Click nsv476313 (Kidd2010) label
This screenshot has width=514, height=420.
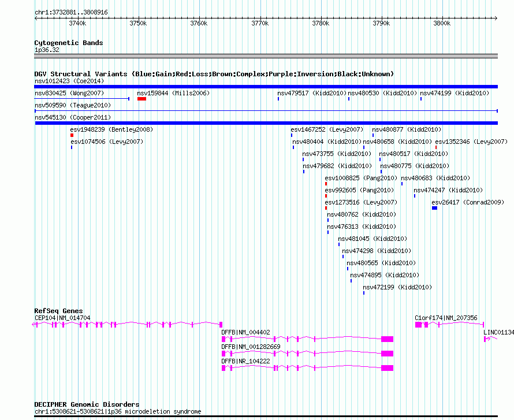pos(362,226)
